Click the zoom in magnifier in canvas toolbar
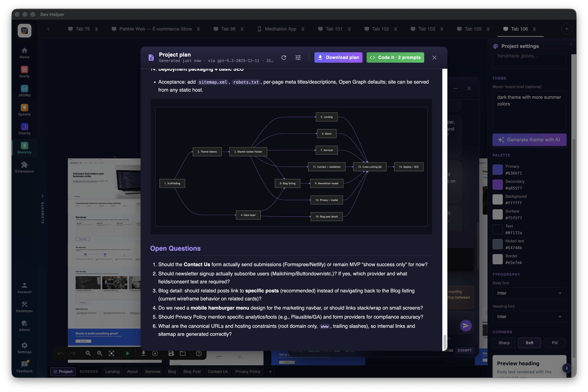Viewport: 588px width, 392px height. [x=100, y=353]
